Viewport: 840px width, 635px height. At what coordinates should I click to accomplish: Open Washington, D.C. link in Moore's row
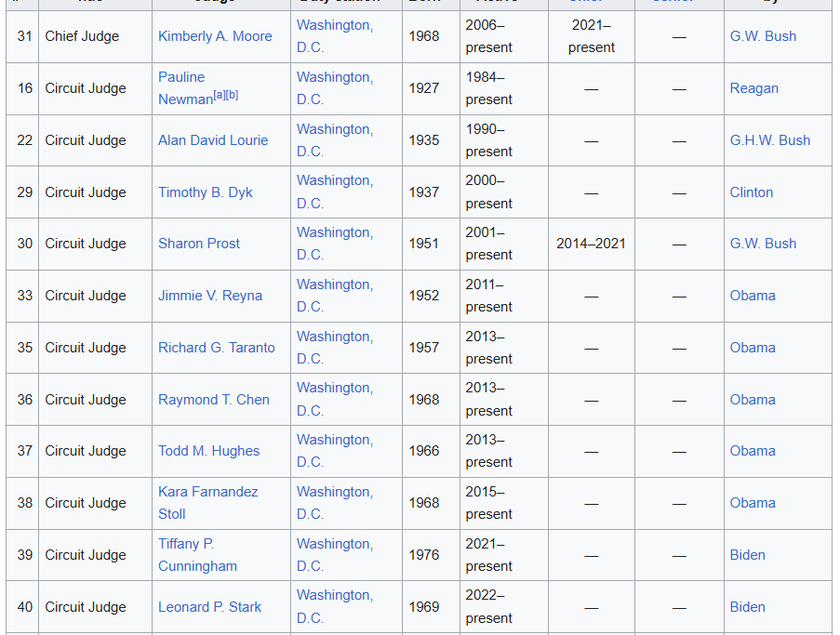[x=335, y=36]
